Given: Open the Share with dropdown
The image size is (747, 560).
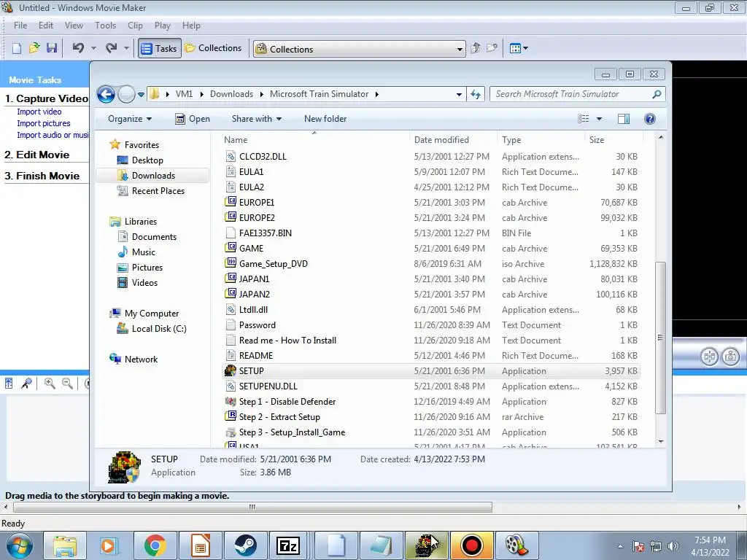Looking at the screenshot, I should tap(256, 119).
